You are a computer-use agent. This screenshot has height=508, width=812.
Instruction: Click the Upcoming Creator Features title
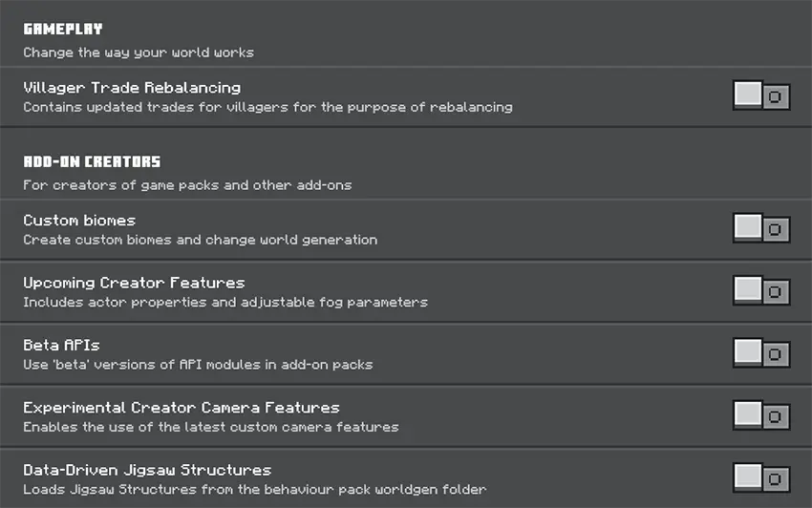pyautogui.click(x=134, y=283)
